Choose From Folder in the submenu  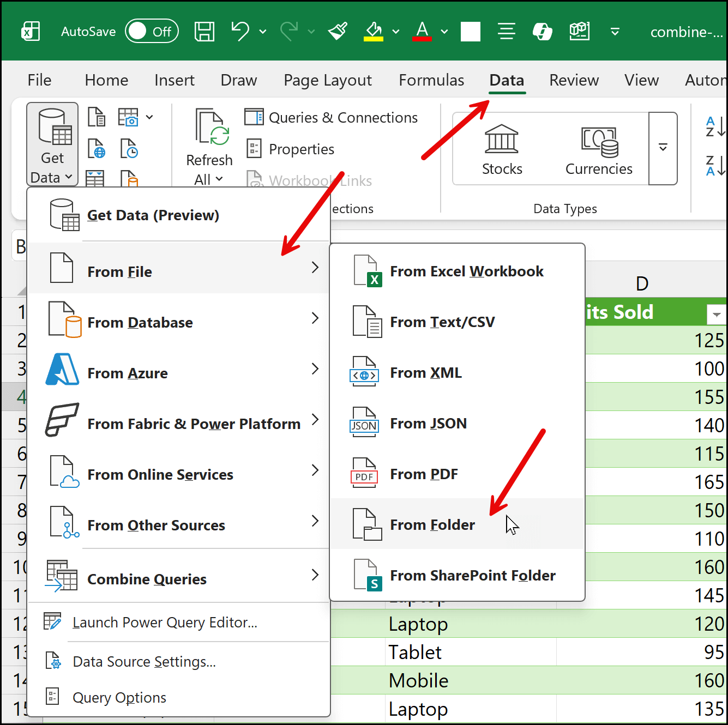pyautogui.click(x=432, y=524)
